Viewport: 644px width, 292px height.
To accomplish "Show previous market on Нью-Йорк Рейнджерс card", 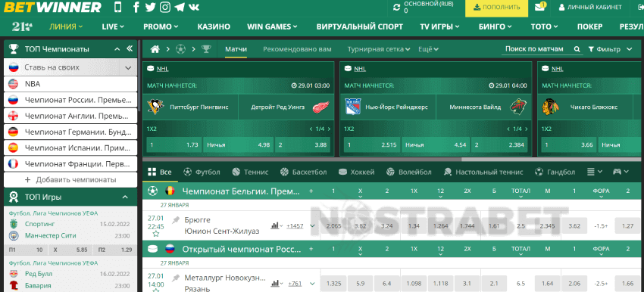I will tap(508, 129).
